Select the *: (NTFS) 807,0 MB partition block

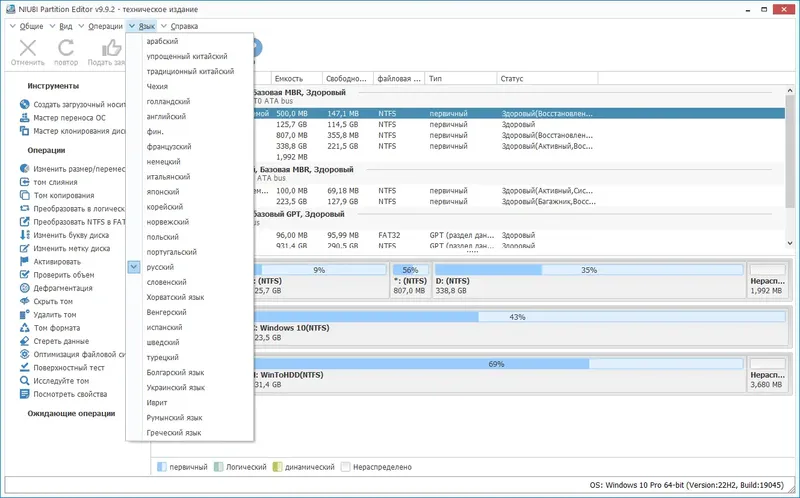[x=410, y=280]
